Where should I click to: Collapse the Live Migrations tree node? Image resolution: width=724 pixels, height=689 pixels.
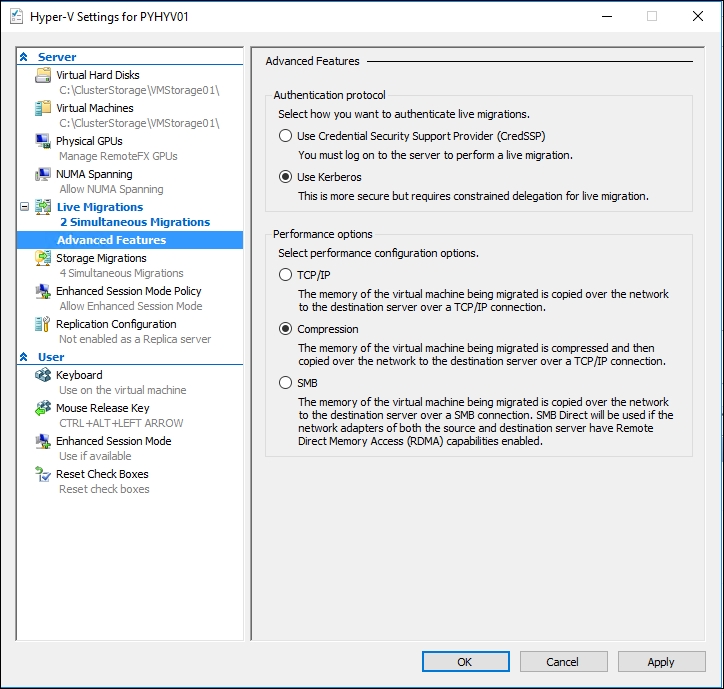pyautogui.click(x=25, y=207)
